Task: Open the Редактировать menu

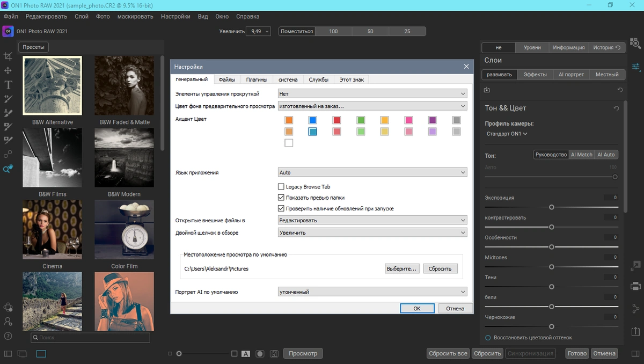Action: pyautogui.click(x=46, y=17)
